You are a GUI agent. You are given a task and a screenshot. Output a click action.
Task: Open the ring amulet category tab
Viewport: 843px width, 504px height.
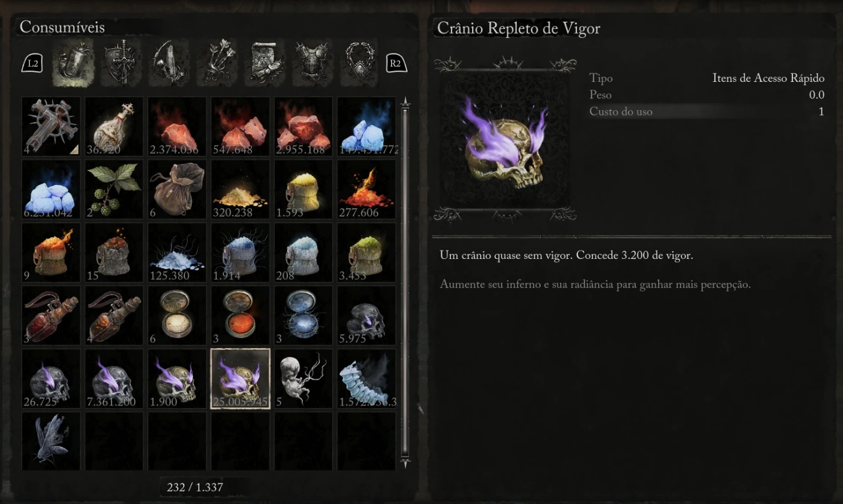pos(360,62)
